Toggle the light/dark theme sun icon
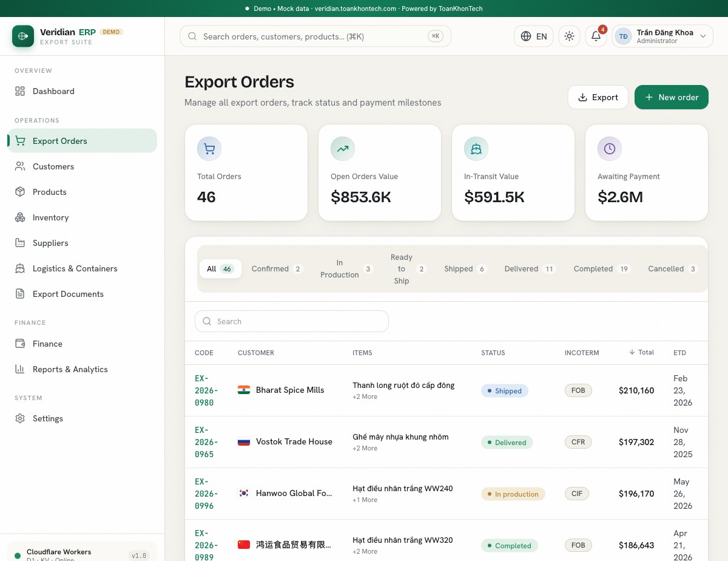Image resolution: width=728 pixels, height=561 pixels. click(x=569, y=36)
